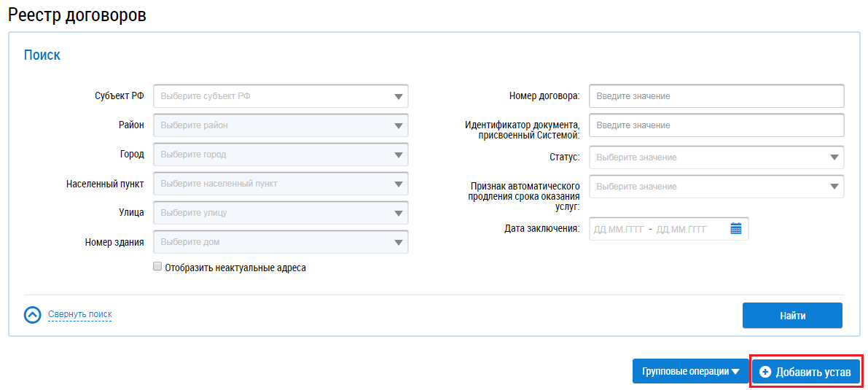Expand the Район dropdown list
The height and width of the screenshot is (390, 868).
click(x=281, y=125)
